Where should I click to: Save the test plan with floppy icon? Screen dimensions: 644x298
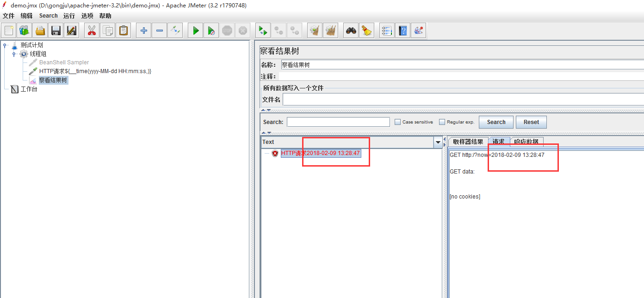[x=56, y=31]
